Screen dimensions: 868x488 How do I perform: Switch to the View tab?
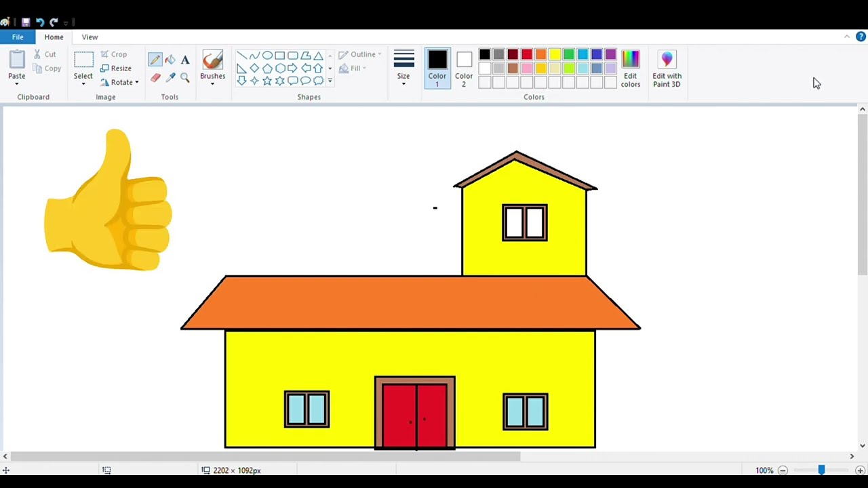point(90,37)
